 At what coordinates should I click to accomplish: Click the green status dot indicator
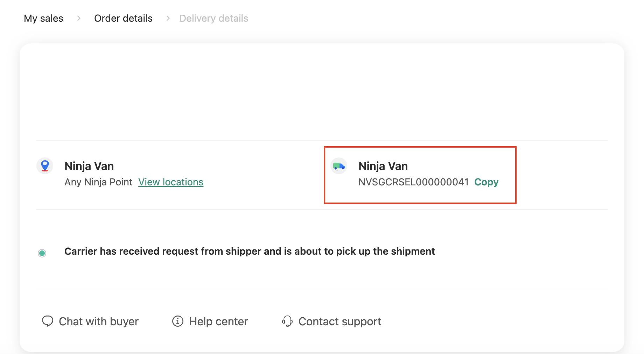[42, 253]
